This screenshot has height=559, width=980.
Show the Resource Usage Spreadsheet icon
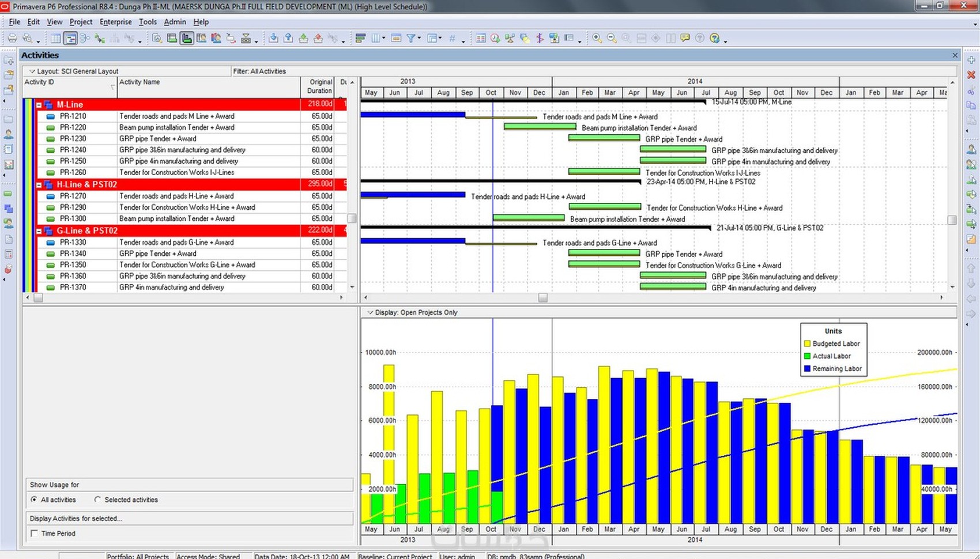201,38
